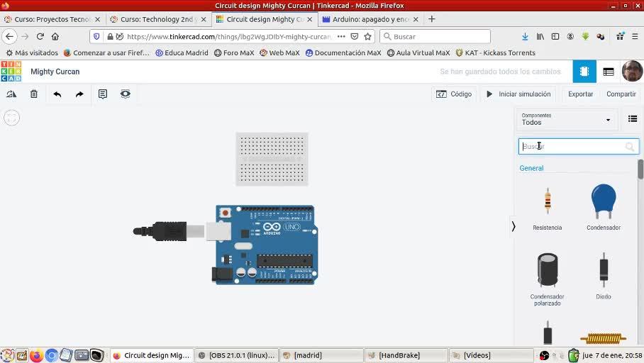Switch to circuit view icon
The height and width of the screenshot is (363, 644).
point(584,72)
